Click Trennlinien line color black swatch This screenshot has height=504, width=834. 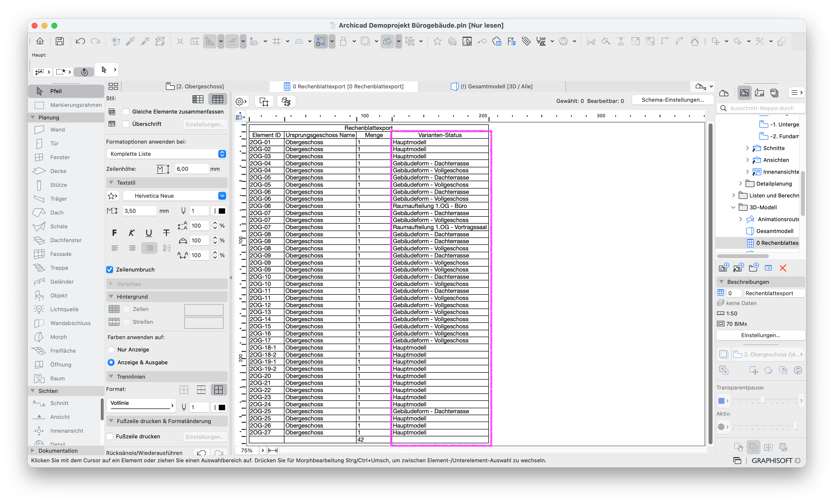(222, 407)
